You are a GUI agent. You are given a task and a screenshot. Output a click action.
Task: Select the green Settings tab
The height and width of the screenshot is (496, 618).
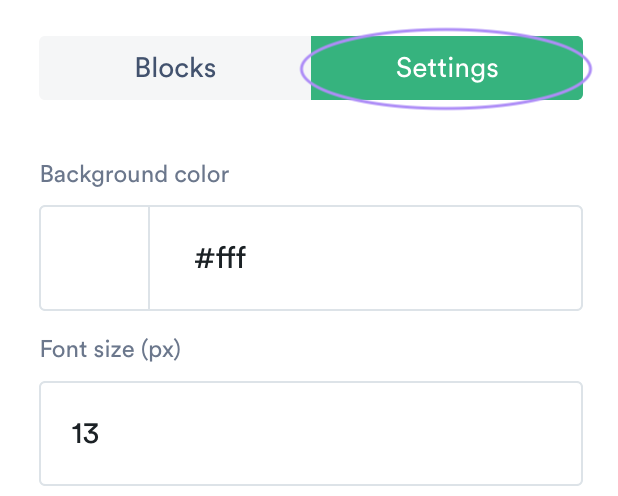tap(447, 68)
